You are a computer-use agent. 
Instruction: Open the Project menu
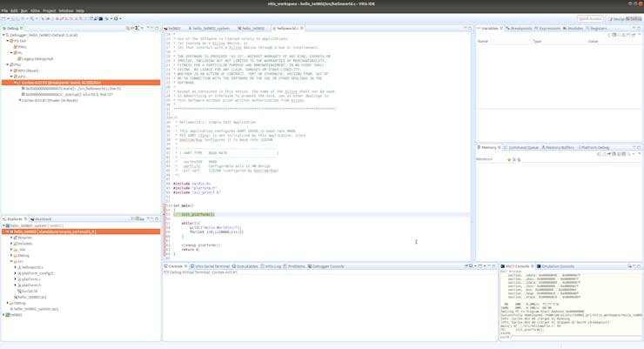click(50, 10)
